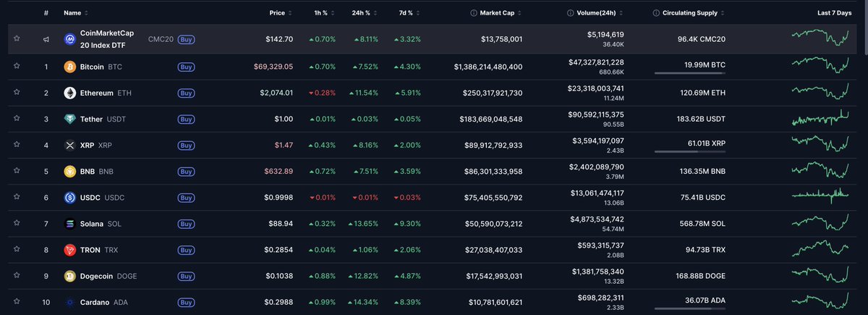This screenshot has height=315, width=868.
Task: Click Buy button for Cardano
Action: 187,302
